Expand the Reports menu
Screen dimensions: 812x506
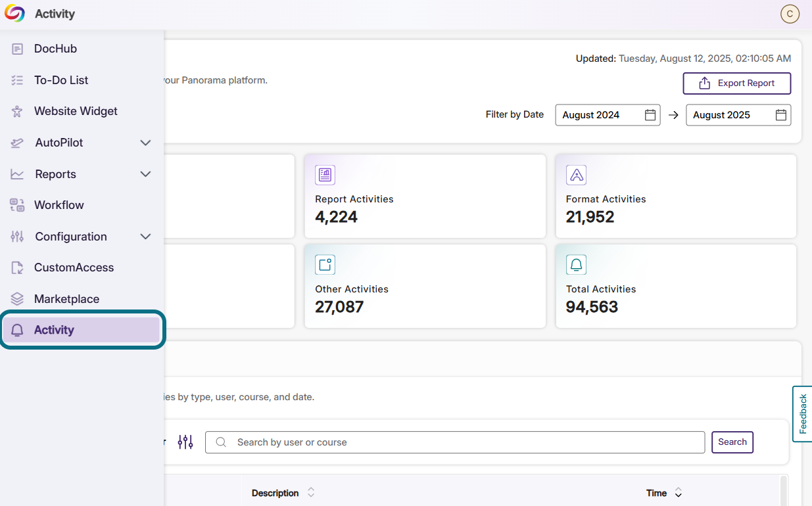[x=145, y=173]
